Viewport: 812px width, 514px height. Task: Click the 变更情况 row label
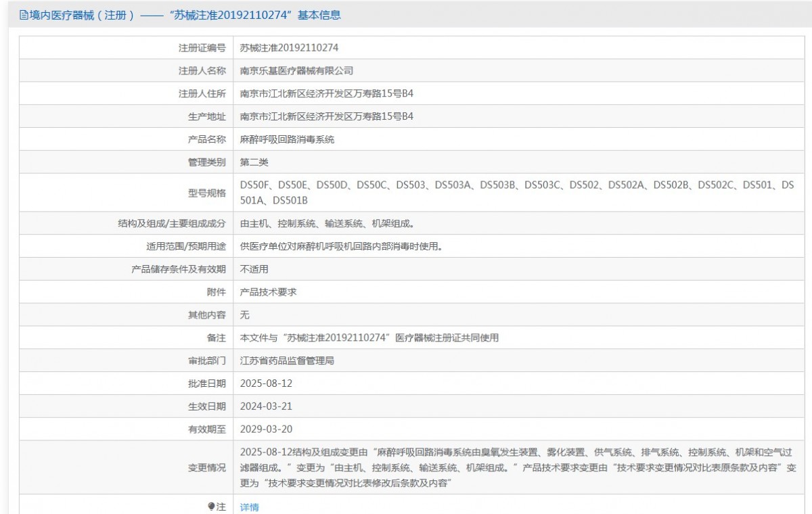coord(206,467)
